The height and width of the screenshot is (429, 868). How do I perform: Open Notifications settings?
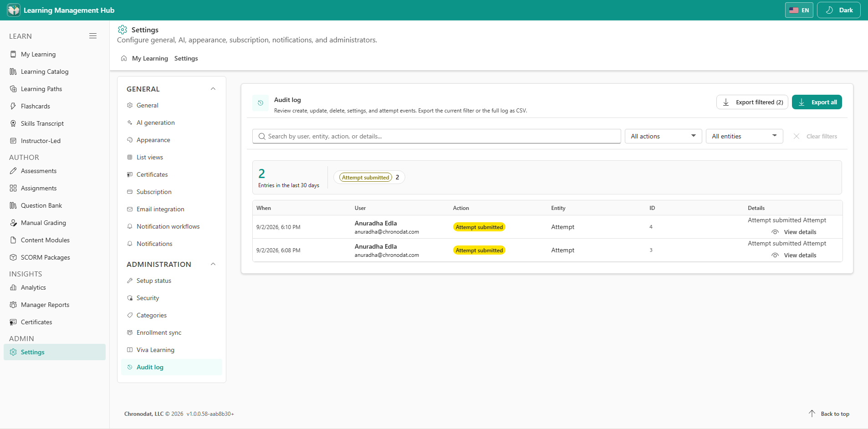[171, 244]
